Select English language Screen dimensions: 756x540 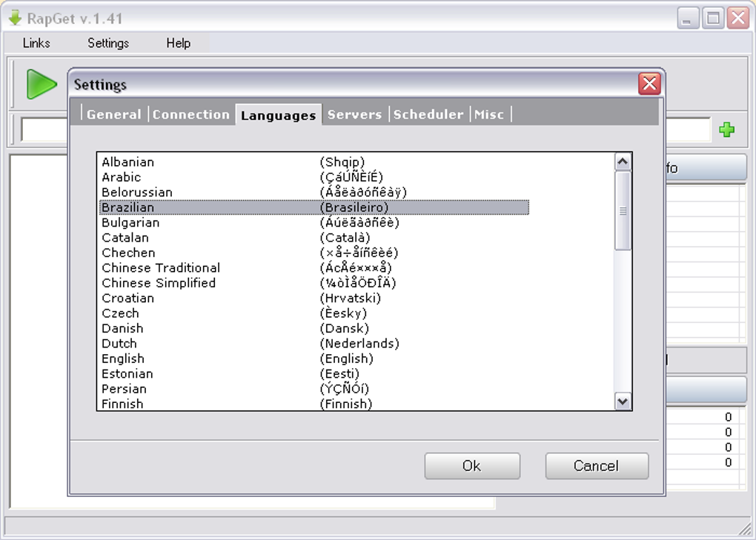(x=123, y=359)
